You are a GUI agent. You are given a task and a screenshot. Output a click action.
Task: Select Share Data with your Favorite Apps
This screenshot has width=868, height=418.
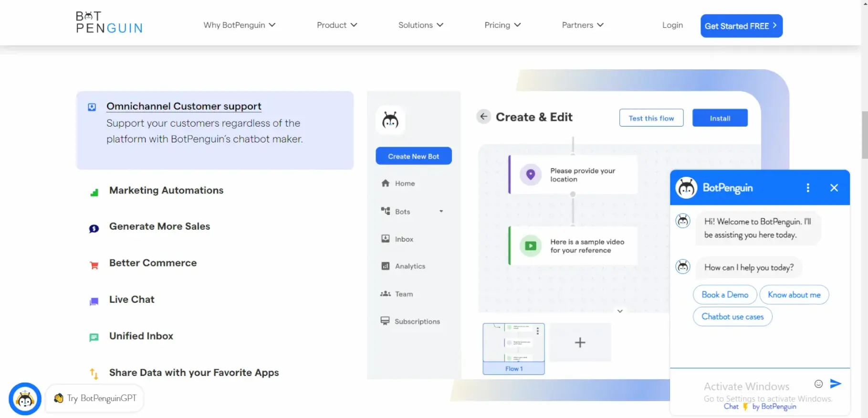click(x=194, y=373)
